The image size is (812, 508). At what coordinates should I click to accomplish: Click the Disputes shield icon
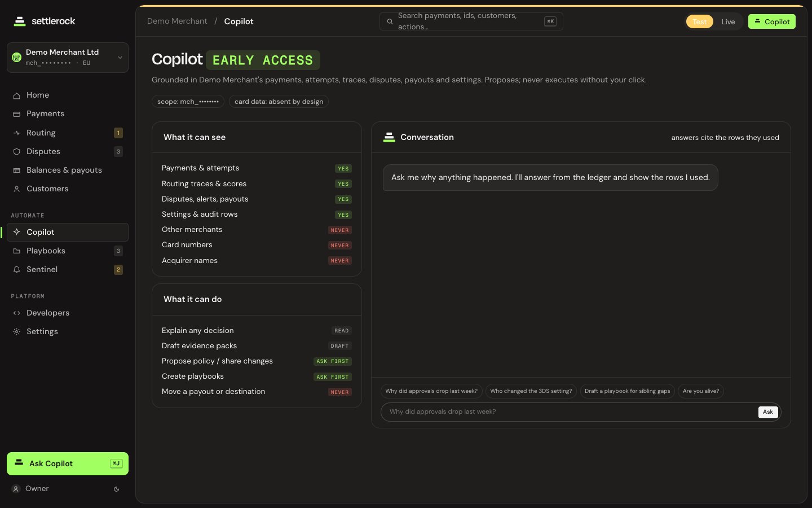click(17, 152)
